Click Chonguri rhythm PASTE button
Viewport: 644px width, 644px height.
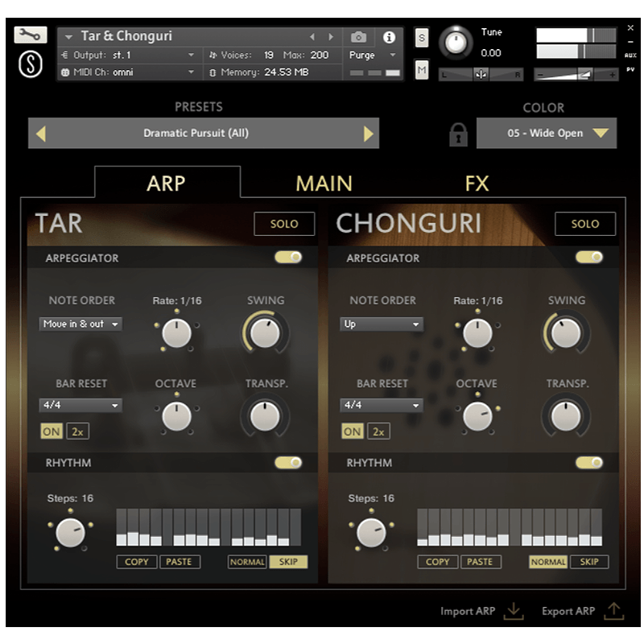pos(480,562)
